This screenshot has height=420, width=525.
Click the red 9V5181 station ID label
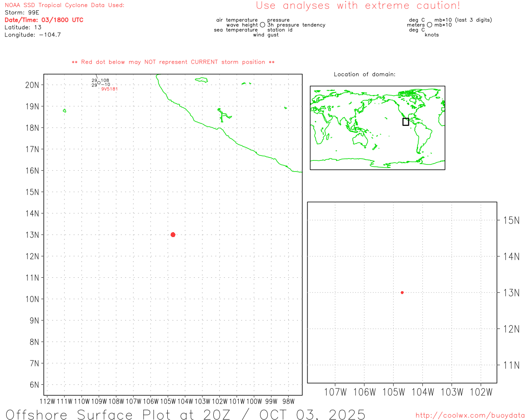pos(110,89)
